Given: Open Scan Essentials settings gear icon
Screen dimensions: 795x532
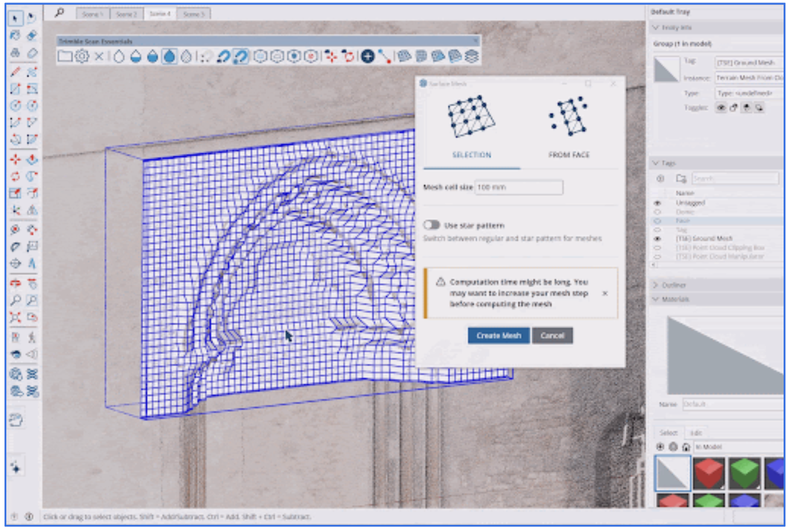Looking at the screenshot, I should (x=82, y=56).
